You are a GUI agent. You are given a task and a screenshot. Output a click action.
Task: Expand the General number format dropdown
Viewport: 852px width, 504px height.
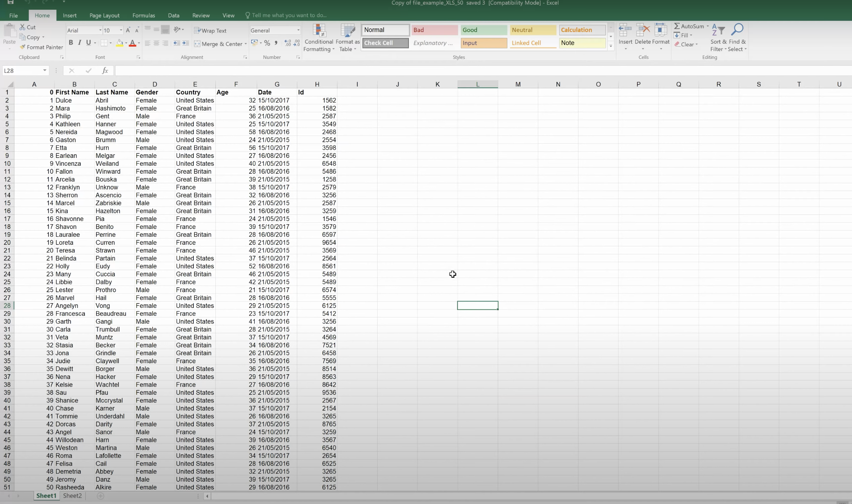pyautogui.click(x=298, y=30)
